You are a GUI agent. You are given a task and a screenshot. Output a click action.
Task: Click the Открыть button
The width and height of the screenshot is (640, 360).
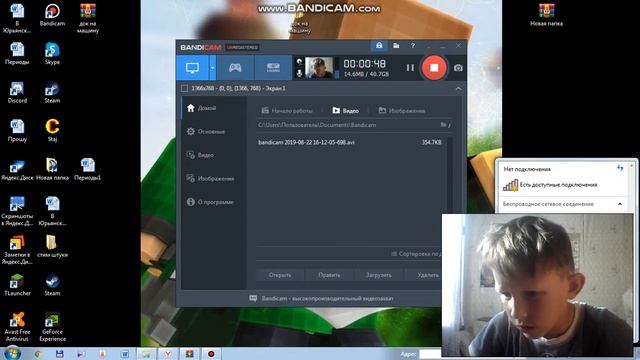click(280, 275)
